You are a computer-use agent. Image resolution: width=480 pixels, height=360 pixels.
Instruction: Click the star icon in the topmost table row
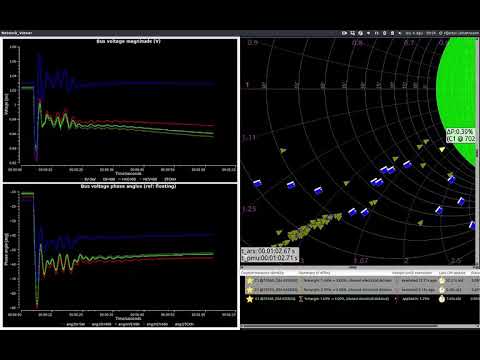pyautogui.click(x=250, y=281)
